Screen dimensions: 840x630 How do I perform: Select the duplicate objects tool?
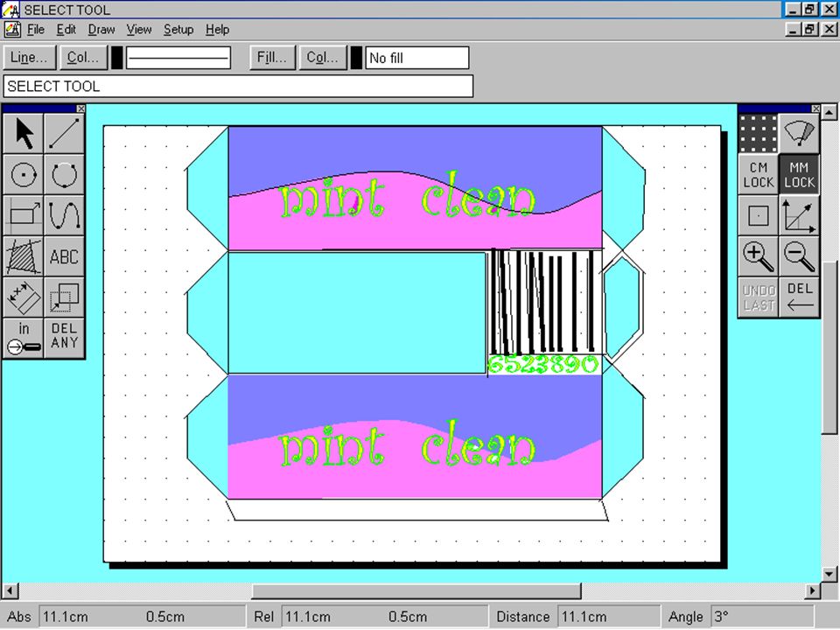[x=64, y=297]
